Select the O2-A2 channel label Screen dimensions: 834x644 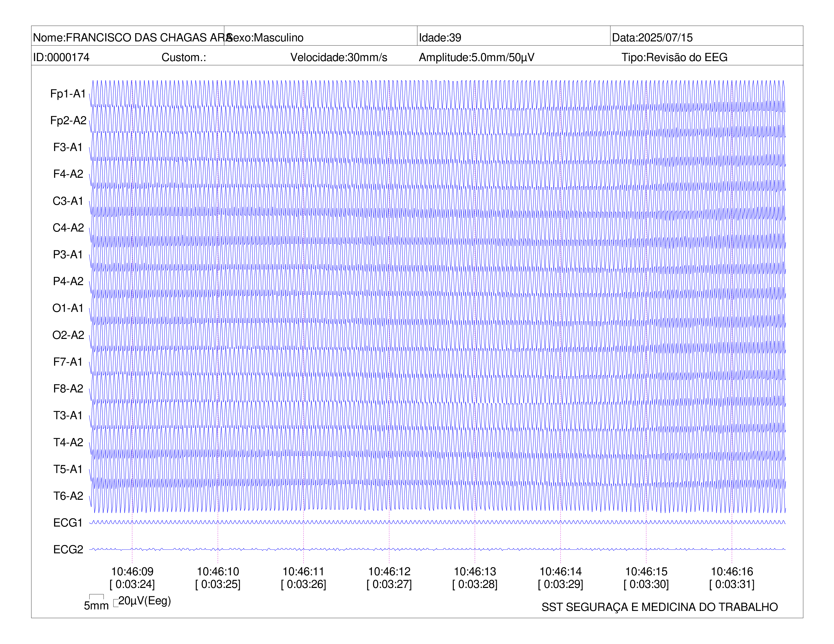click(68, 335)
